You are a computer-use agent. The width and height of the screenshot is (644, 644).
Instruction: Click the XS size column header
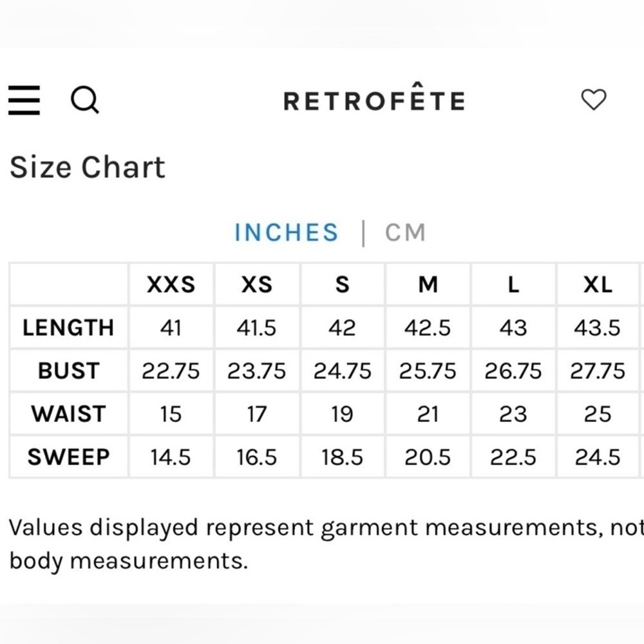pos(256,285)
